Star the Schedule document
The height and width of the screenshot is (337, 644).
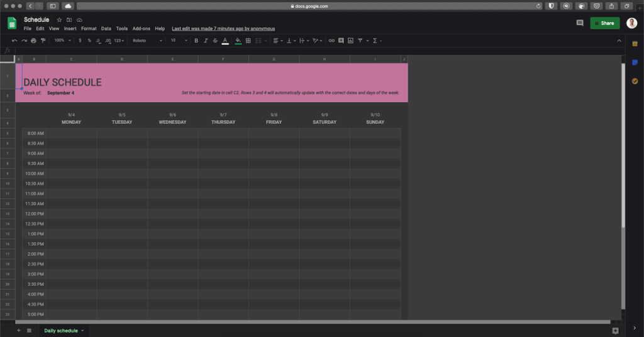(59, 19)
